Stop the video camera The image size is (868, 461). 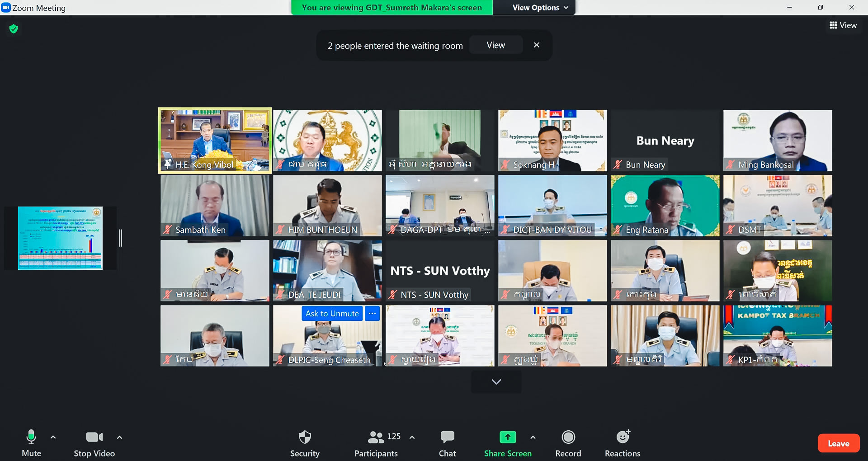pos(94,437)
